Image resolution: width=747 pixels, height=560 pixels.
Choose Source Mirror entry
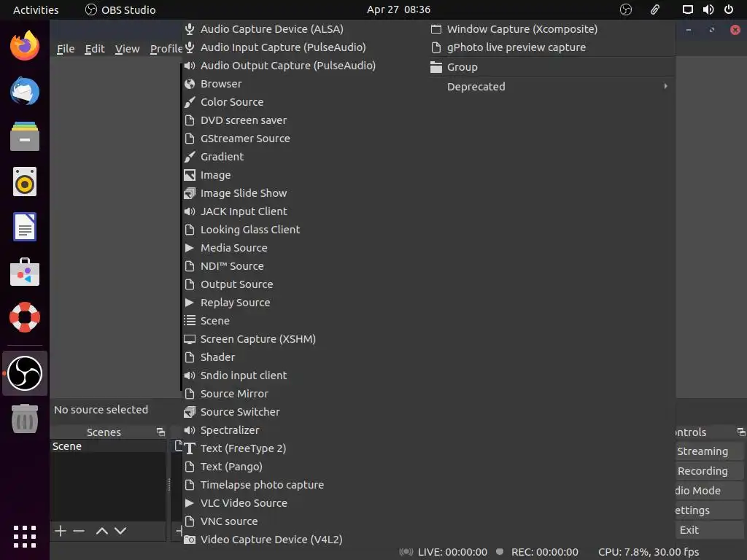(x=305, y=394)
